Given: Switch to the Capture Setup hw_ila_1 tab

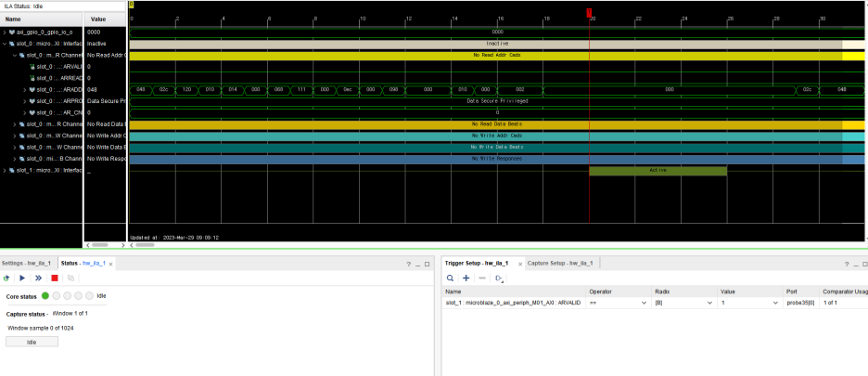Looking at the screenshot, I should [560, 264].
